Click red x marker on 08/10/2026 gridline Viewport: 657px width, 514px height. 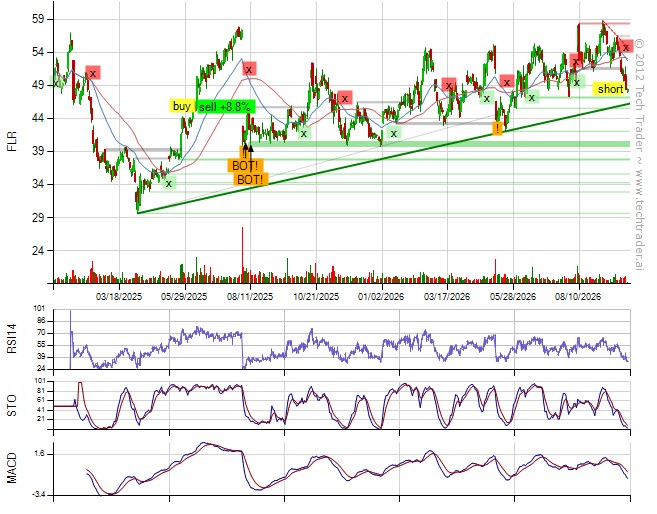pos(577,61)
